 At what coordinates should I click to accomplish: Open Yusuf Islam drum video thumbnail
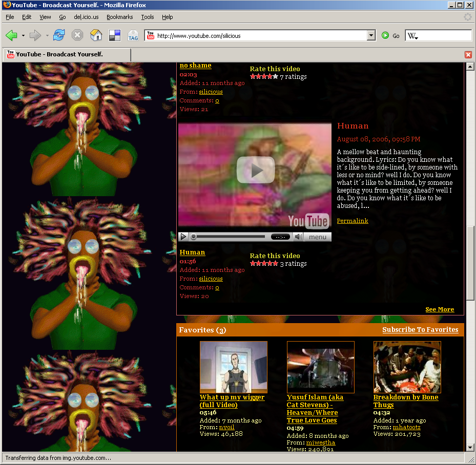[x=321, y=367]
